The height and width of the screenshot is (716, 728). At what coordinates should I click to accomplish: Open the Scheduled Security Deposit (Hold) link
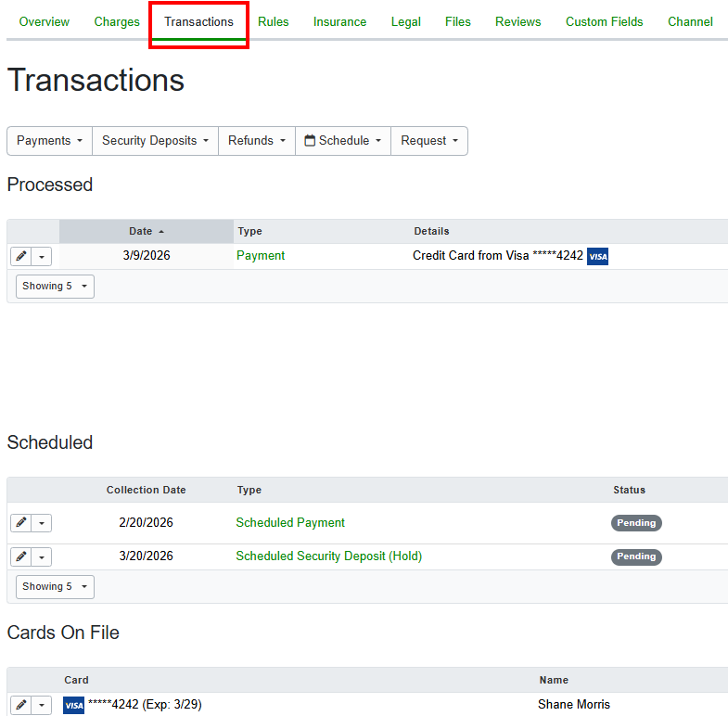point(328,556)
